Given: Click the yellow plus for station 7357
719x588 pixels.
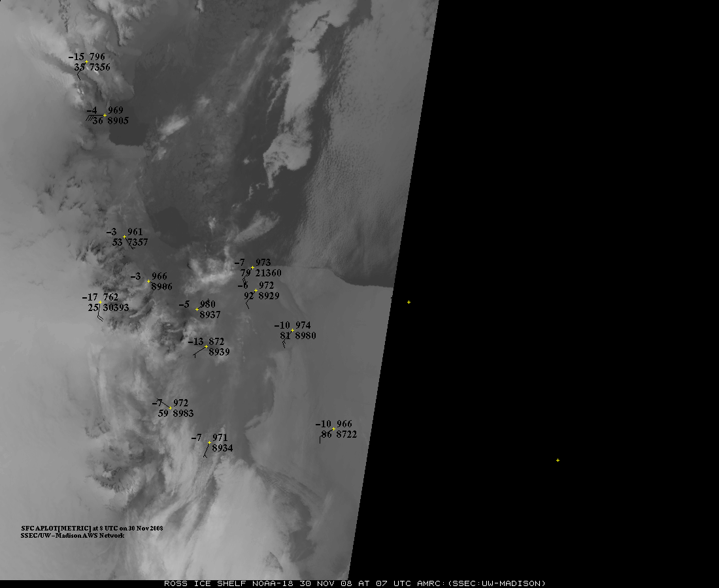Looking at the screenshot, I should [x=124, y=237].
